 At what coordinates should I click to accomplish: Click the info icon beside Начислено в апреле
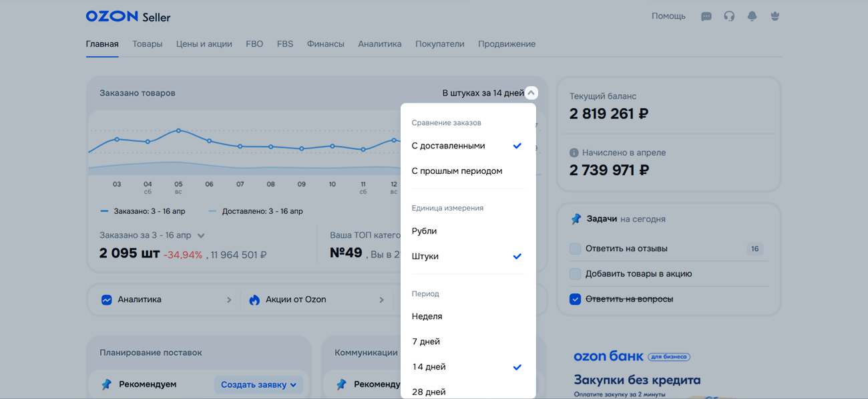(x=574, y=153)
